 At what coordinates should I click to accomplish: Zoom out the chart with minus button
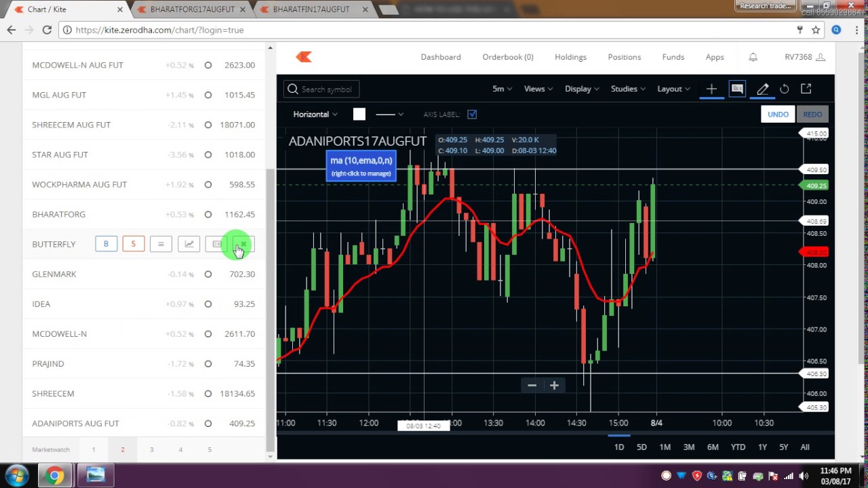(532, 385)
